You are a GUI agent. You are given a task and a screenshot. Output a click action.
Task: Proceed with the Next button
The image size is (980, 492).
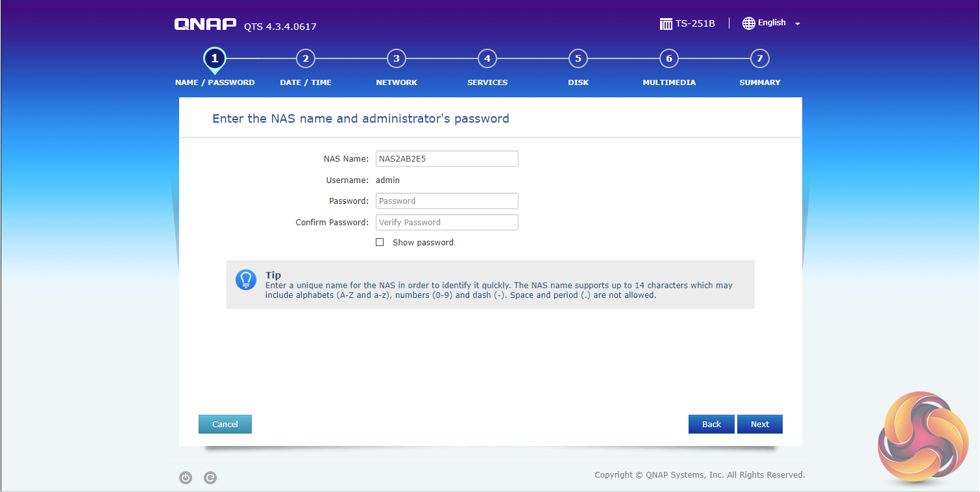[x=760, y=424]
